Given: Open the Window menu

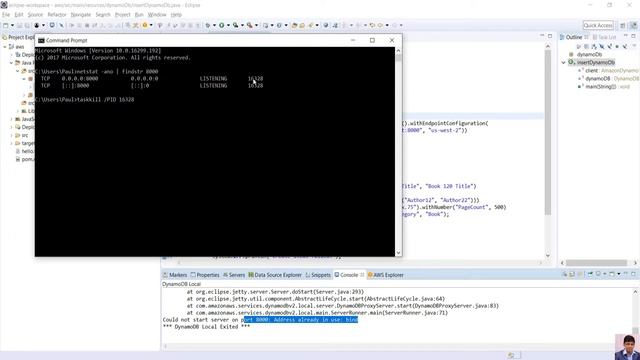Looking at the screenshot, I should (x=157, y=15).
